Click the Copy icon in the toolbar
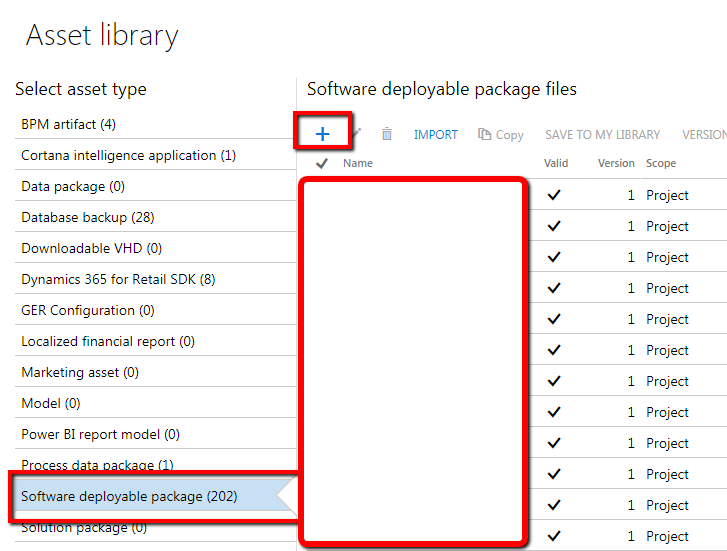727x551 pixels. click(484, 134)
